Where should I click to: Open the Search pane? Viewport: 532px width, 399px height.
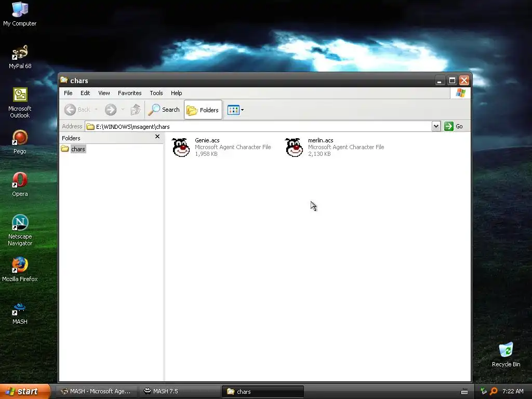164,110
